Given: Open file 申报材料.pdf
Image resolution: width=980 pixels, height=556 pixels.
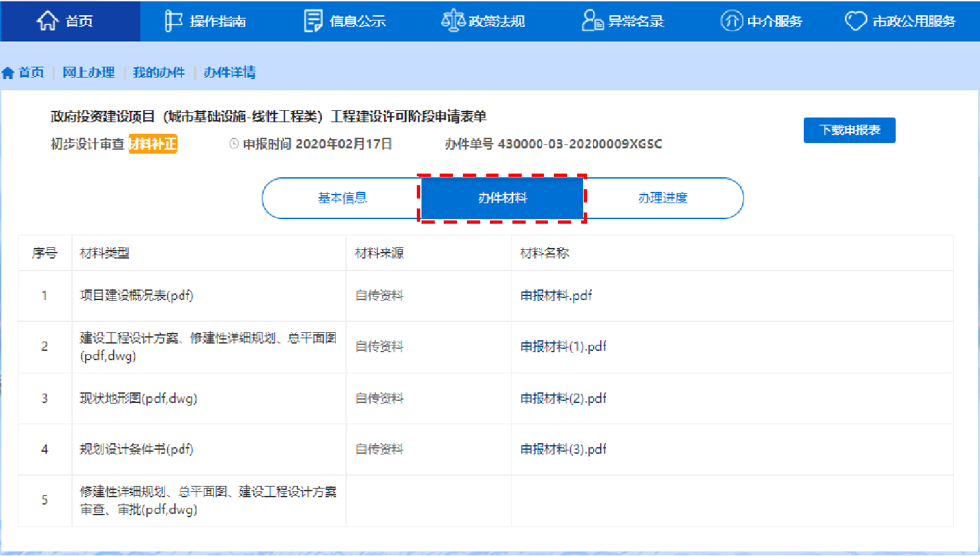Looking at the screenshot, I should pos(555,295).
